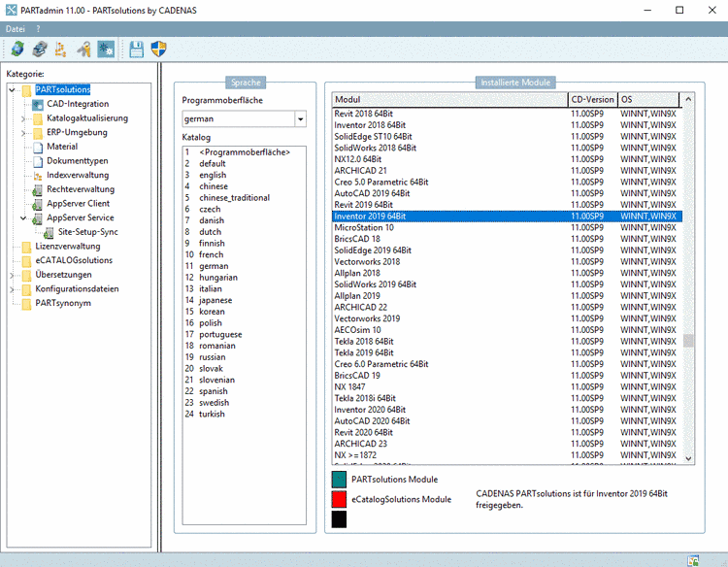Select the Vectorworks 2019 module row
This screenshot has width=728, height=567.
(x=507, y=319)
